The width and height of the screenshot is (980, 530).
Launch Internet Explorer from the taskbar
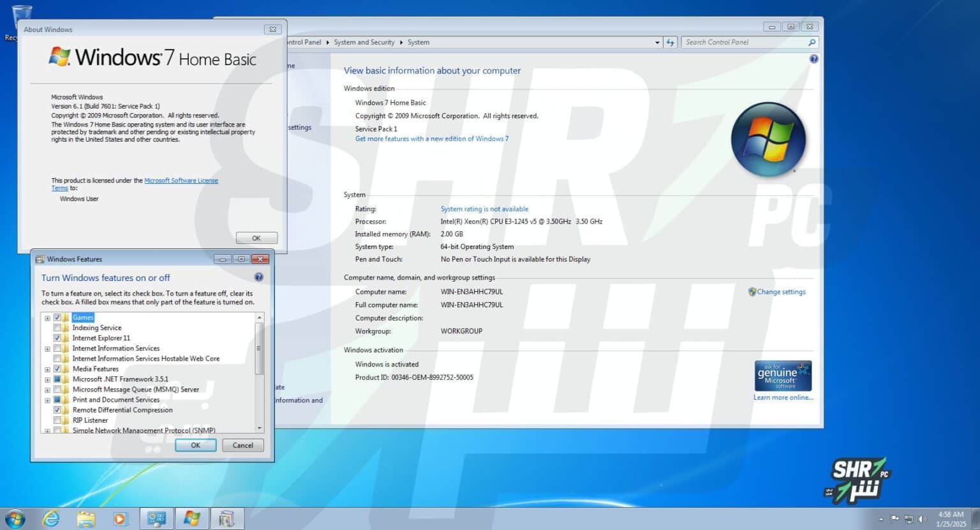click(50, 519)
